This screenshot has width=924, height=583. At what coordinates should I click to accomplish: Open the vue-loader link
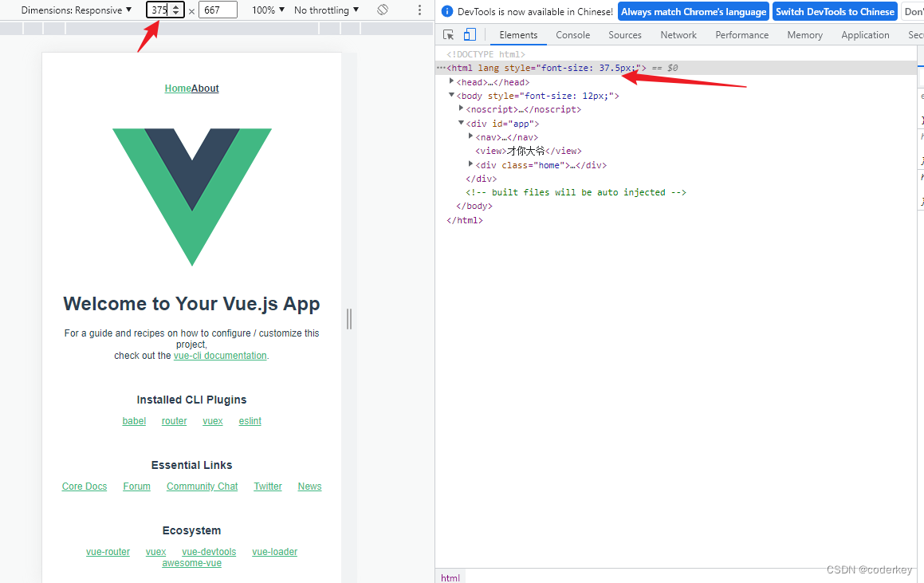coord(274,552)
